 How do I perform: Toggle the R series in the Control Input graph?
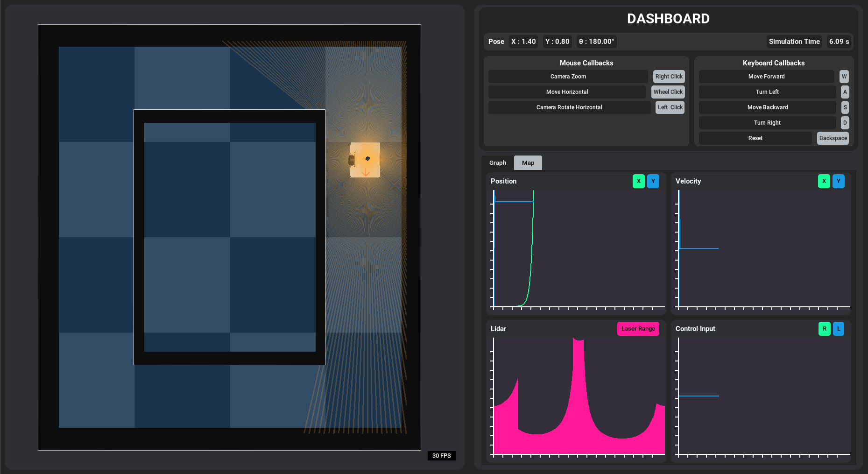825,329
